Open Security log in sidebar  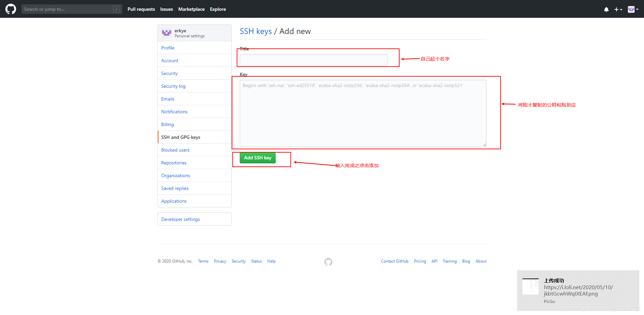[x=194, y=86]
